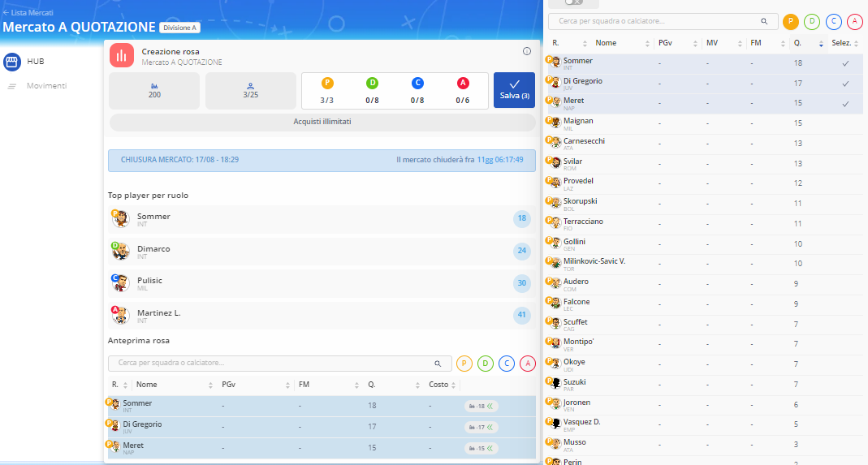
Task: Toggle P filter in Anteprima rosa
Action: [x=464, y=364]
